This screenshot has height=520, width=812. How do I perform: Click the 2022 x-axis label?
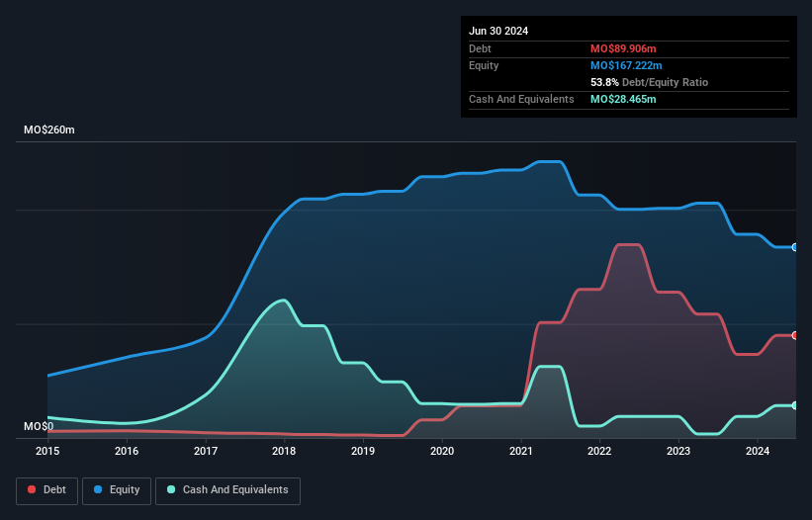[x=599, y=451]
